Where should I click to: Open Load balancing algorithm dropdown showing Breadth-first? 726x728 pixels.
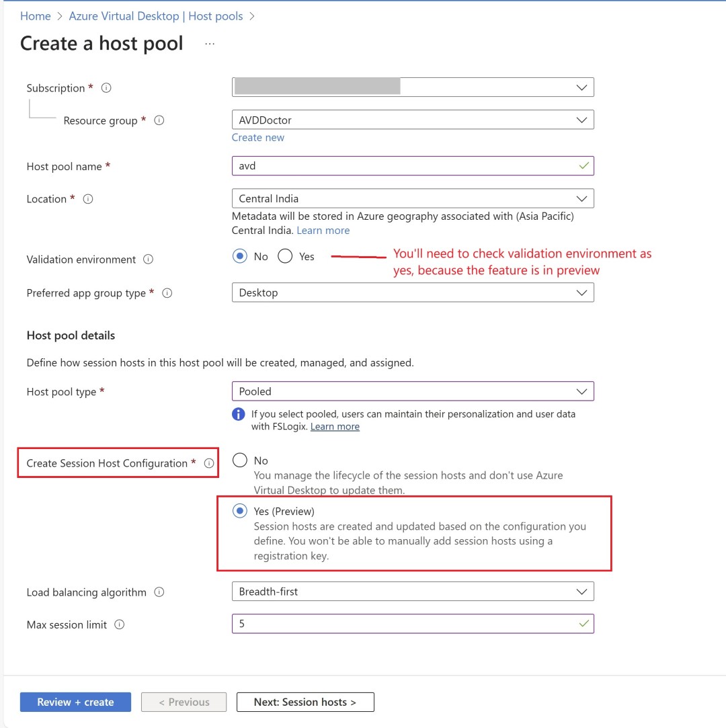click(413, 592)
